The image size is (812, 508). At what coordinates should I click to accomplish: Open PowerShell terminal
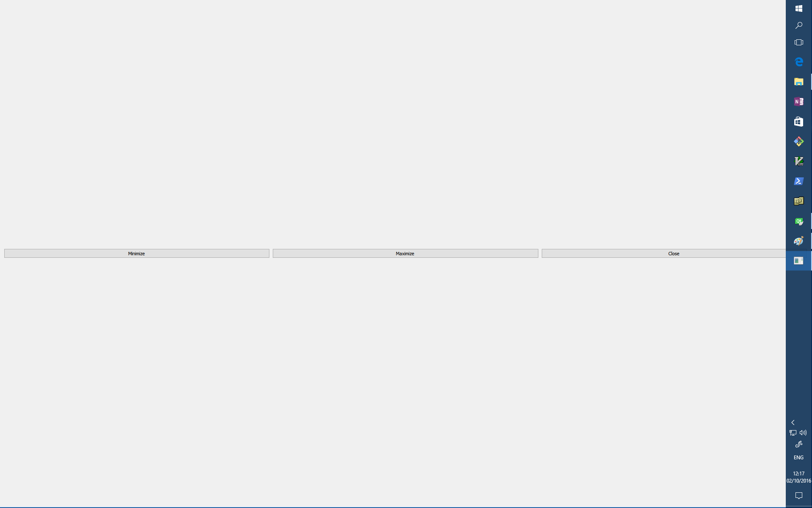point(798,181)
